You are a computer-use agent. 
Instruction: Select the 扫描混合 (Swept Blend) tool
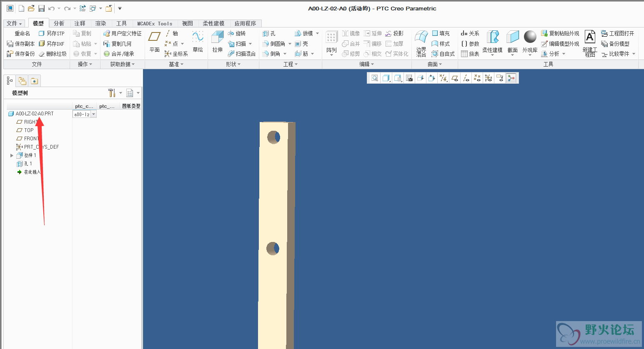(242, 54)
